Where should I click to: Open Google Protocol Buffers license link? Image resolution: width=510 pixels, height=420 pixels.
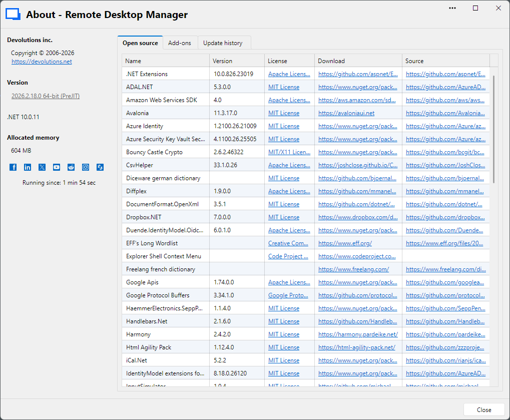coord(288,295)
